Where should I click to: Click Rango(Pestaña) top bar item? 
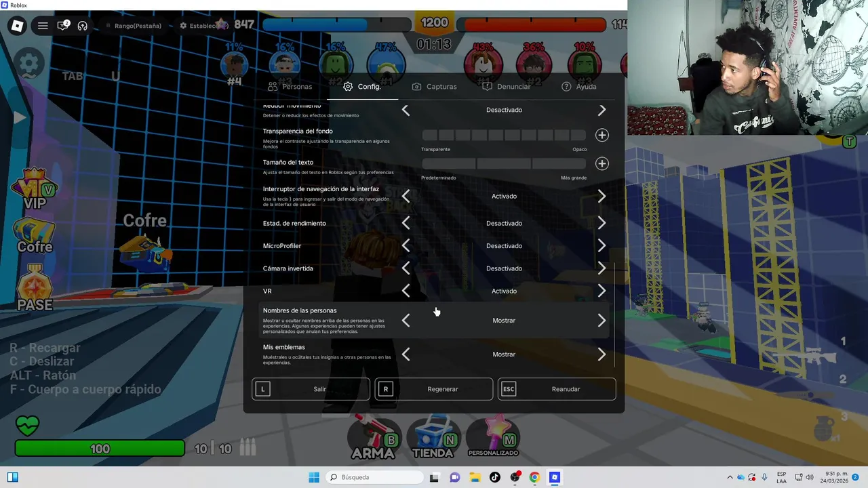click(x=133, y=26)
